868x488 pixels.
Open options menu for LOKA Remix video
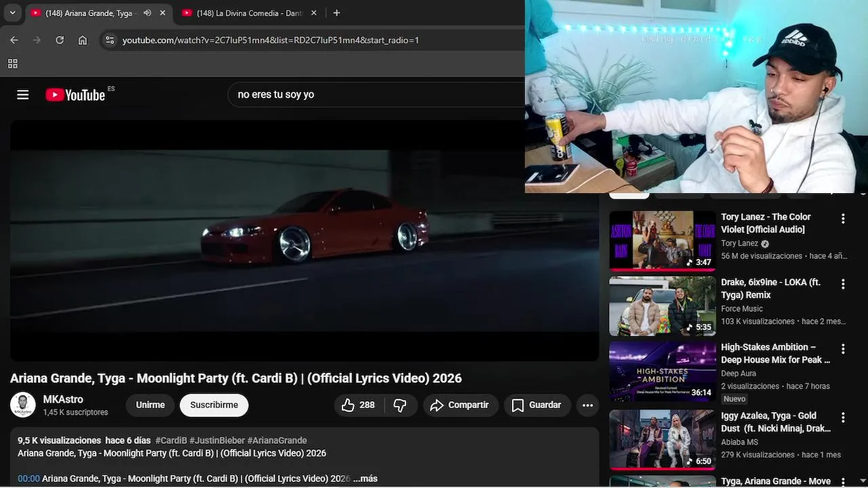[843, 284]
